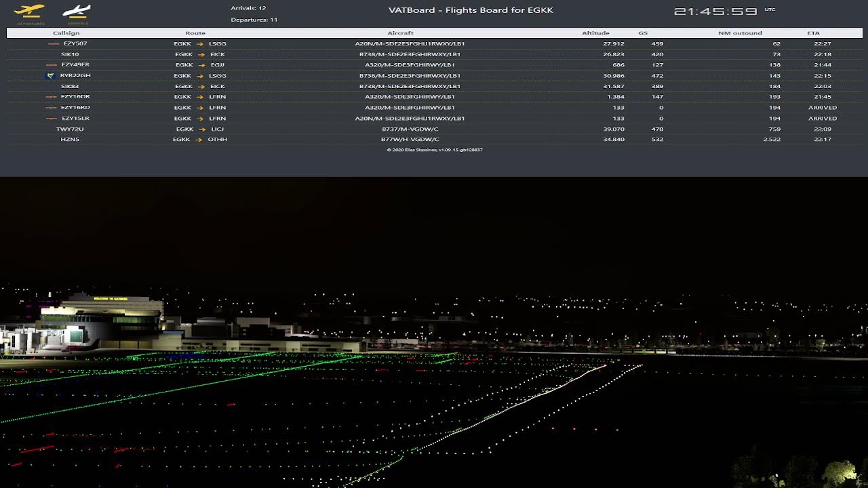
Task: Click distance value 2.522
Action: (x=772, y=140)
